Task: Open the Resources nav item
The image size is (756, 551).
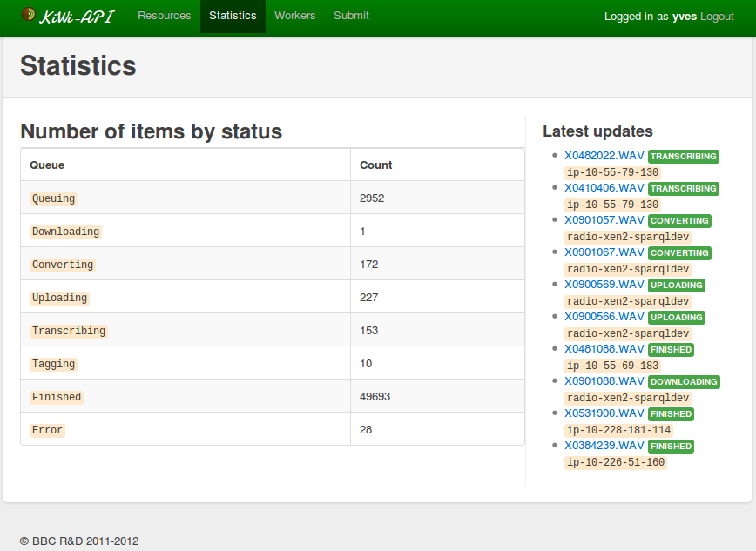Action: pos(164,16)
